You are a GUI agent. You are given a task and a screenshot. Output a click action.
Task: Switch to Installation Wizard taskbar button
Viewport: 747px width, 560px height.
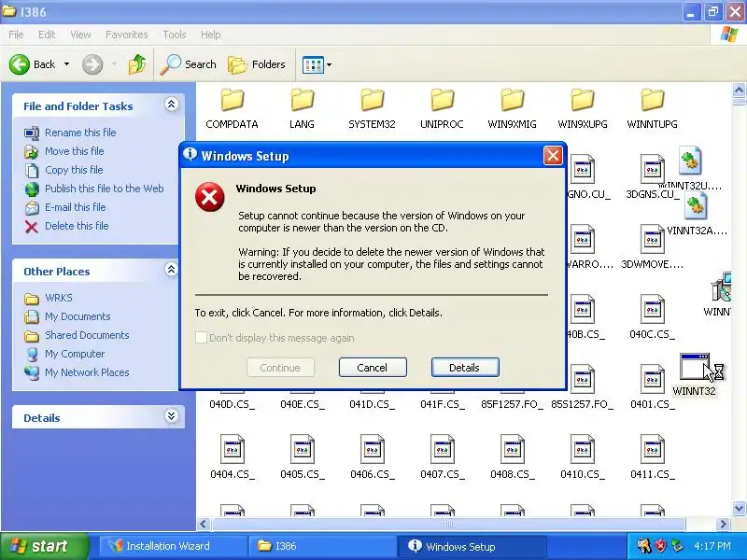[x=173, y=546]
